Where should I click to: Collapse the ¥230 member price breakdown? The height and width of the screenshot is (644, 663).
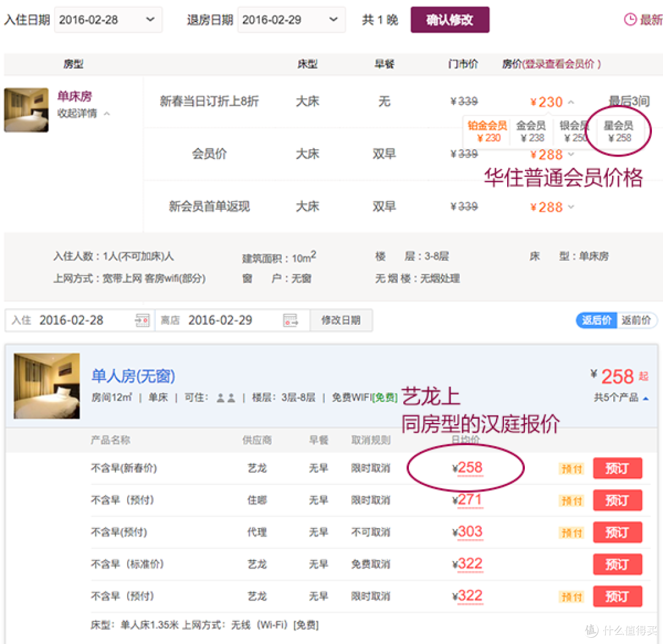[x=571, y=102]
